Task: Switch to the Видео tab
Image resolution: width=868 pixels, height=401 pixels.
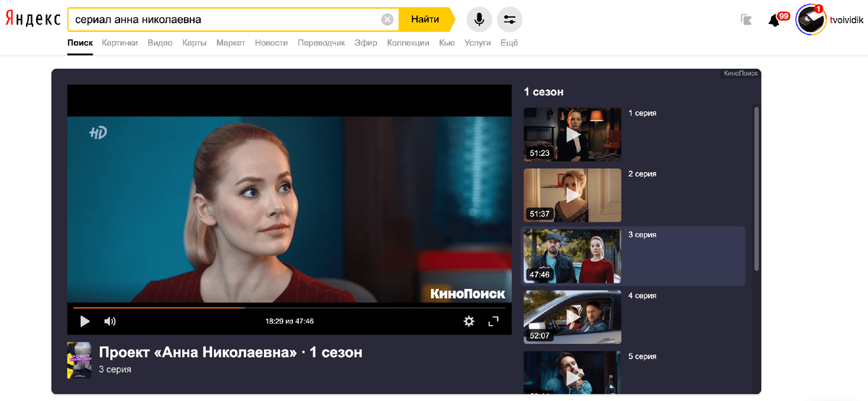Action: pos(160,43)
